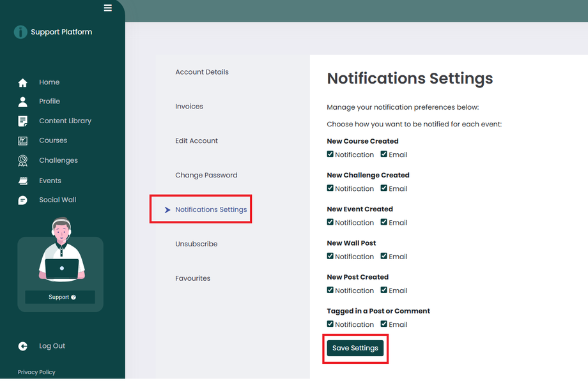Image resolution: width=588 pixels, height=383 pixels.
Task: Click the Support Platform info logo icon
Action: tap(20, 32)
